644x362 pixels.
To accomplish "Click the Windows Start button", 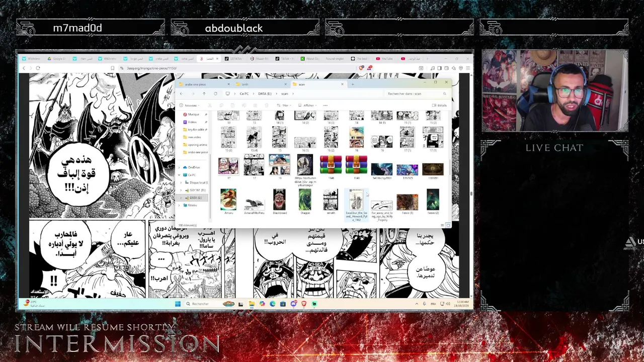I will [178, 304].
